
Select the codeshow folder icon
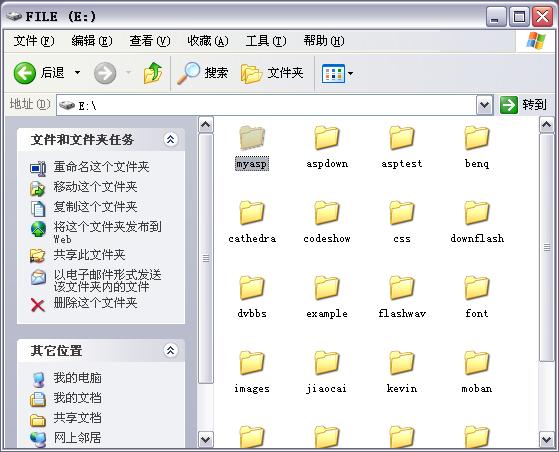pos(327,212)
